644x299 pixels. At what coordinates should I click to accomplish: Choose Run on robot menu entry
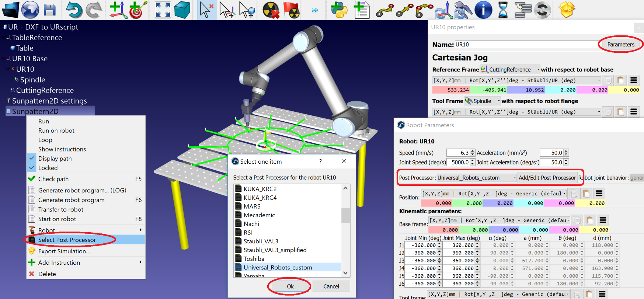click(56, 131)
